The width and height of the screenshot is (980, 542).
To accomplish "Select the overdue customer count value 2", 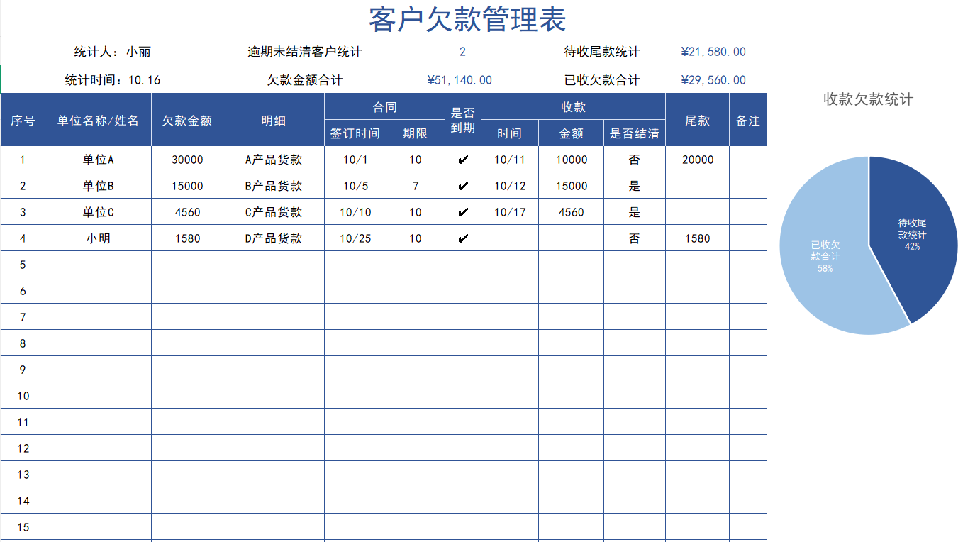I will click(463, 52).
